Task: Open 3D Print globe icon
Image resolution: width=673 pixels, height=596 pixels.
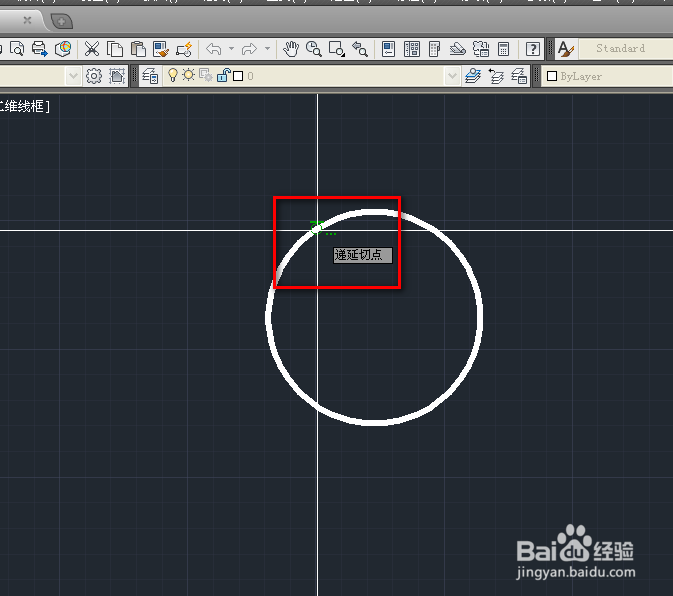Action: coord(63,48)
